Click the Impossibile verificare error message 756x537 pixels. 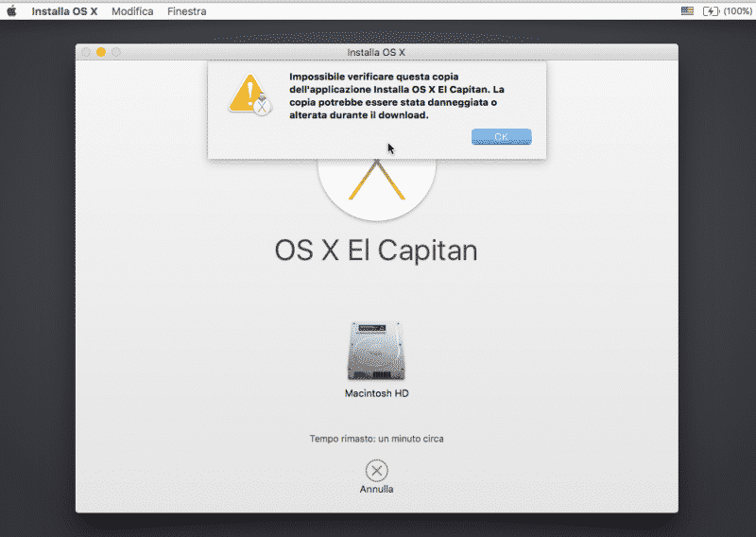pos(396,95)
